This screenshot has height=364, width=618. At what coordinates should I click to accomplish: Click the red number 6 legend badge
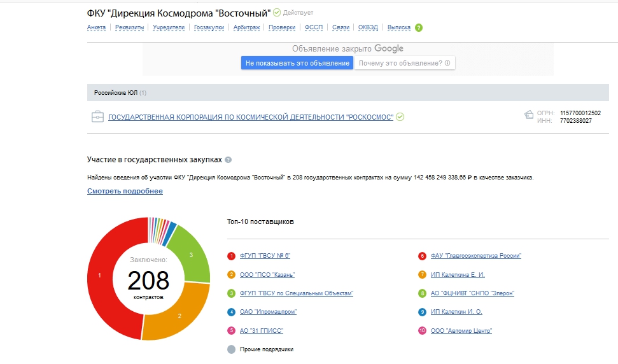point(422,256)
